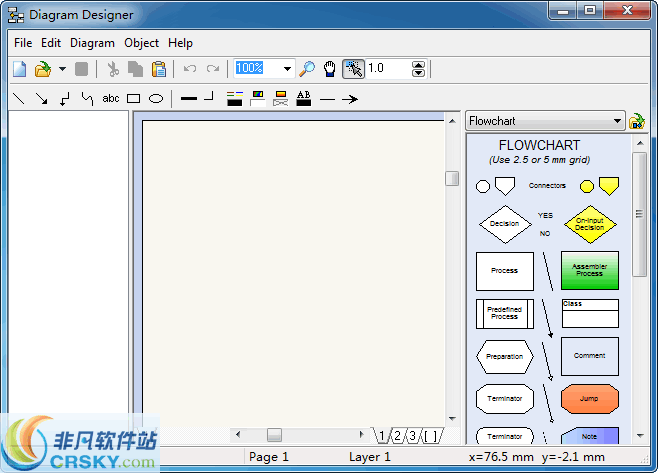Click the arrow line end style icon
The width and height of the screenshot is (658, 473).
tap(350, 99)
